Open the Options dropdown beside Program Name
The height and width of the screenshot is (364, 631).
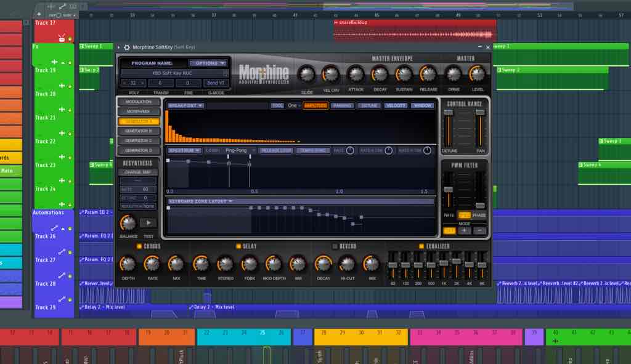click(x=208, y=63)
